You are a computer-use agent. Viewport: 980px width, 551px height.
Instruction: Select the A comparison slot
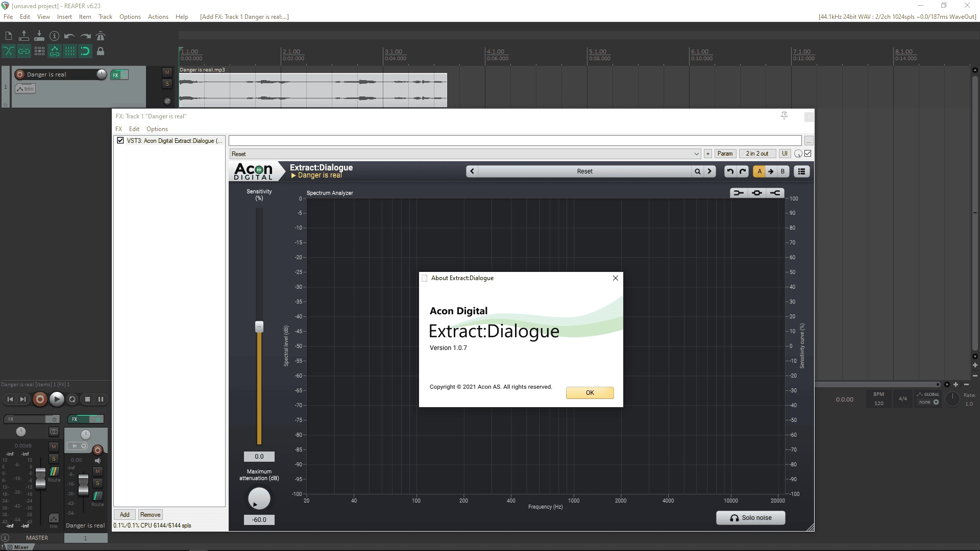(x=759, y=171)
